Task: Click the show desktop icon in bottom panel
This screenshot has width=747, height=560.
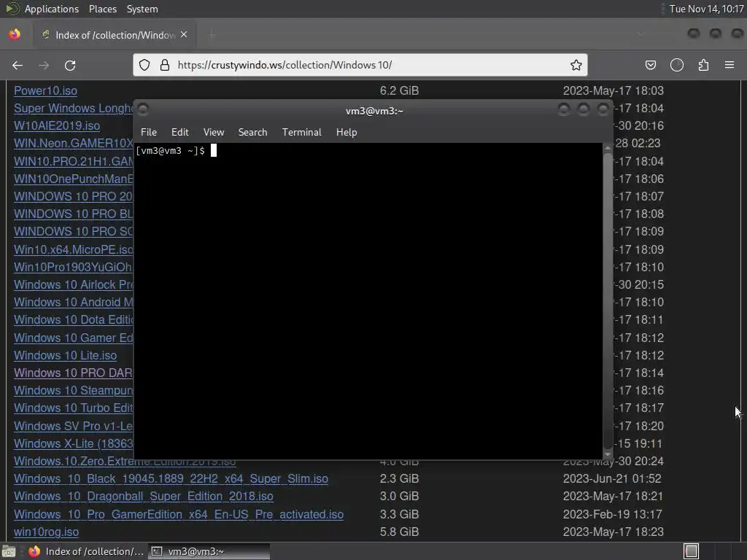Action: (9, 551)
